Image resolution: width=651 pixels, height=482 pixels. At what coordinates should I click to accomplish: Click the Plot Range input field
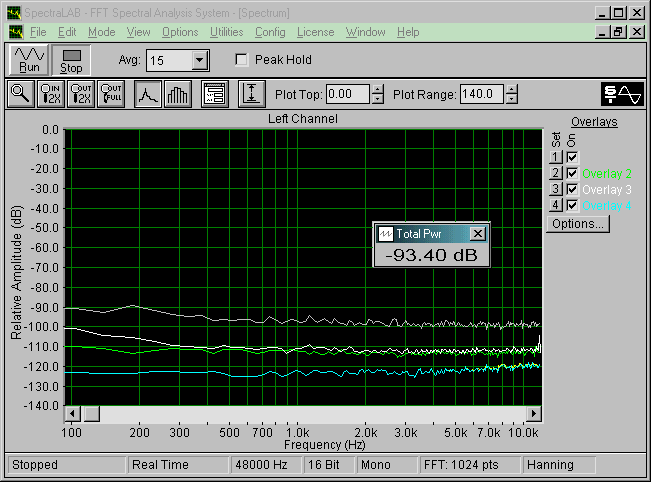coord(482,94)
